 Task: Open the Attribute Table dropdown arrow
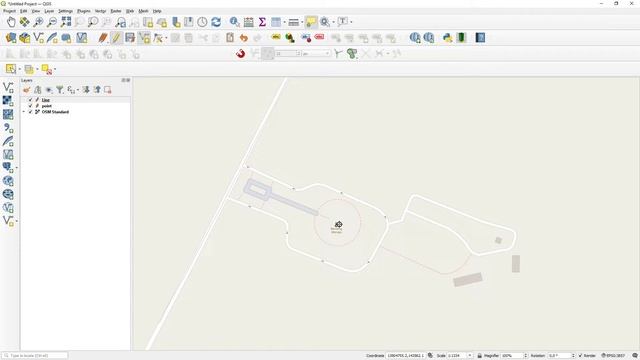[x=284, y=22]
